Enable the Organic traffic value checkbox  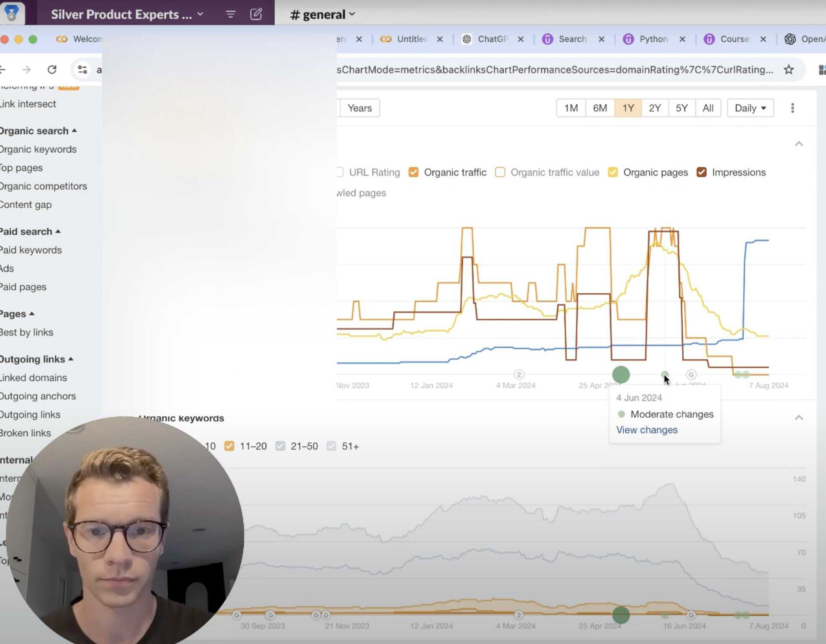tap(500, 172)
